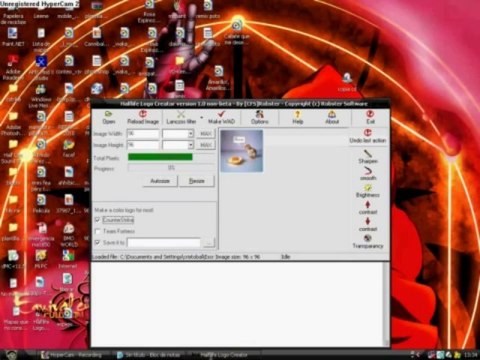480x360 pixels.
Task: Open the Options toolbar icon
Action: [260, 117]
